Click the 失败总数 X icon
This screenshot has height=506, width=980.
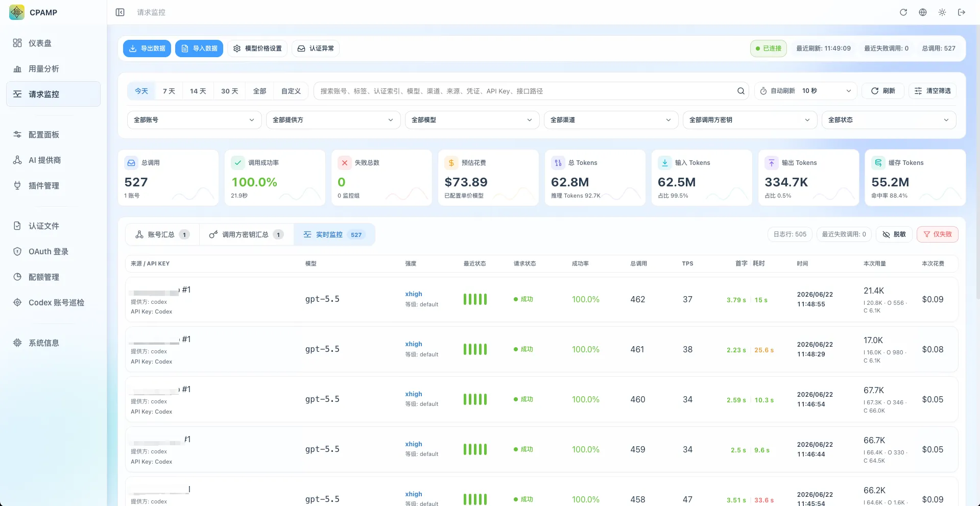345,163
